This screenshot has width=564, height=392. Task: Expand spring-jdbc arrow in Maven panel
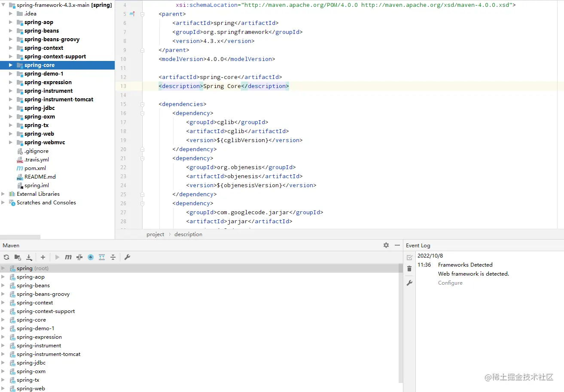pos(3,363)
